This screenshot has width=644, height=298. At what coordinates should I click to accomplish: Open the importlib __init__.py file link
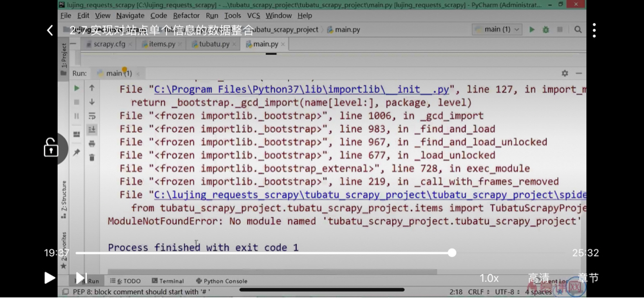coord(301,89)
